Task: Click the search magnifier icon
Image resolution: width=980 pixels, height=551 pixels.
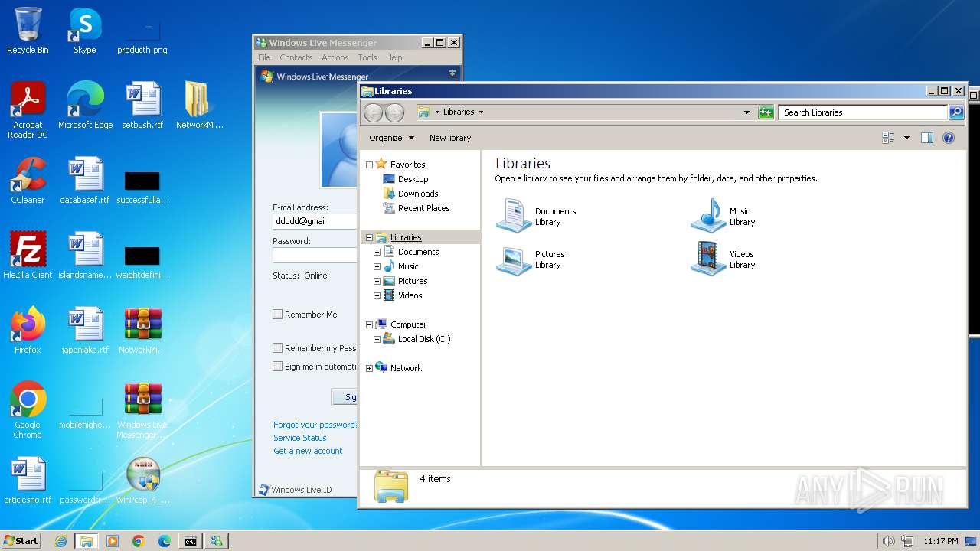Action: (956, 112)
